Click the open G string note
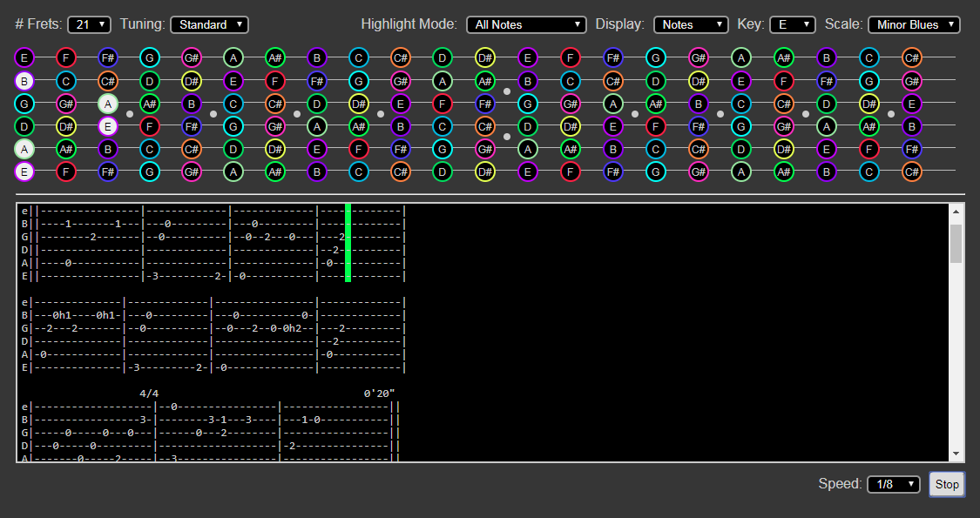Image resolution: width=980 pixels, height=518 pixels. point(24,104)
